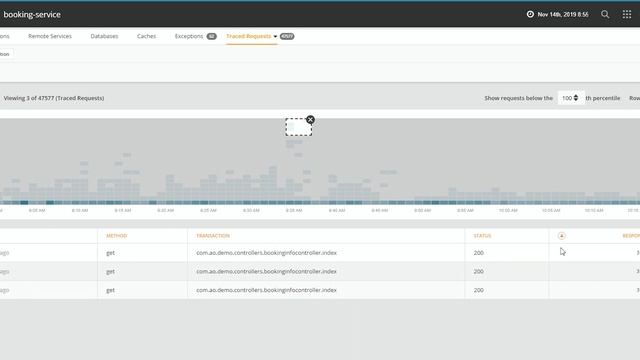This screenshot has height=360, width=640.
Task: Switch to the Exceptions tab
Action: coord(189,36)
